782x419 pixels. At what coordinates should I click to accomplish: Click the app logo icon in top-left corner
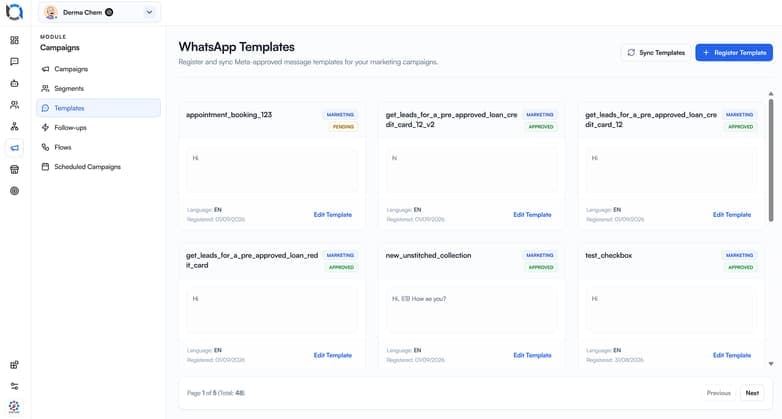point(14,12)
